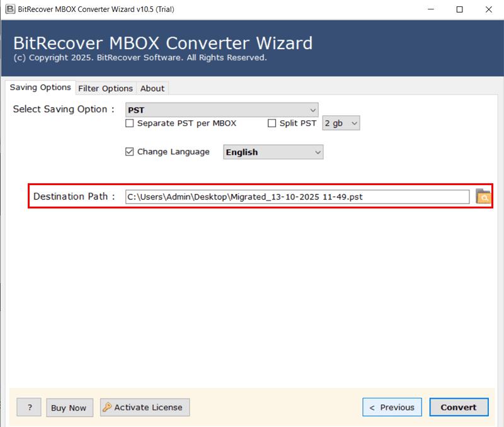Switch to the Filter Options tab

pos(105,88)
